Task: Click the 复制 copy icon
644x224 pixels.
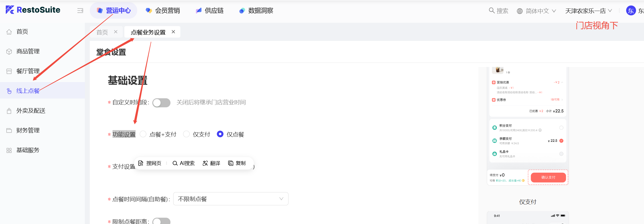Action: (x=231, y=163)
